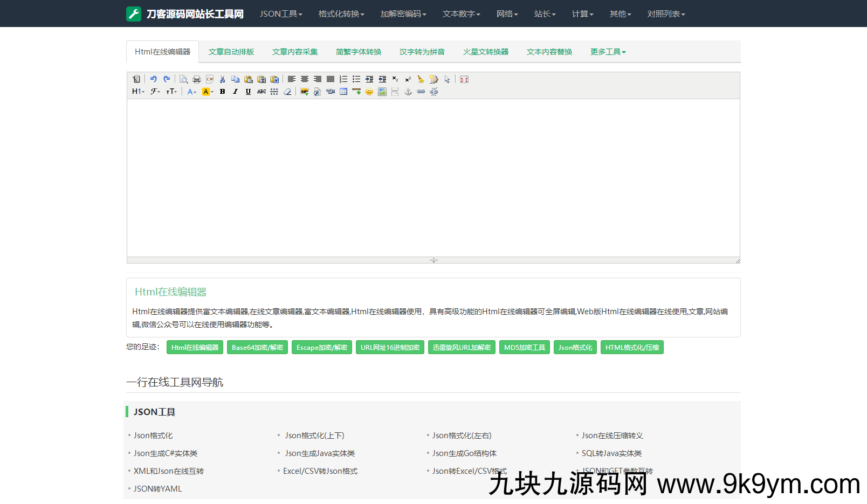Screen dimensions: 867x504
Task: Click the anchor icon
Action: (408, 92)
